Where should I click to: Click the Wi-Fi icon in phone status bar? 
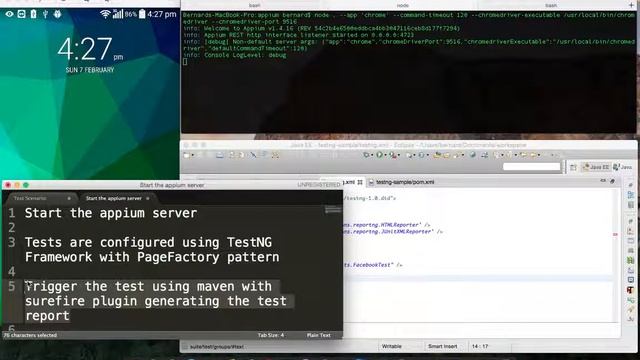105,14
